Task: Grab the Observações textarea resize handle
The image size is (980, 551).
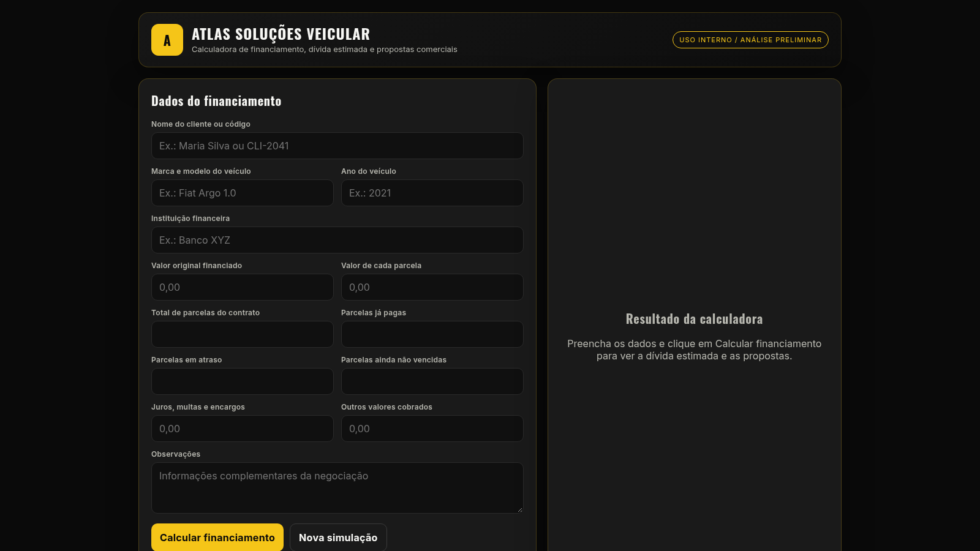Action: (x=520, y=509)
